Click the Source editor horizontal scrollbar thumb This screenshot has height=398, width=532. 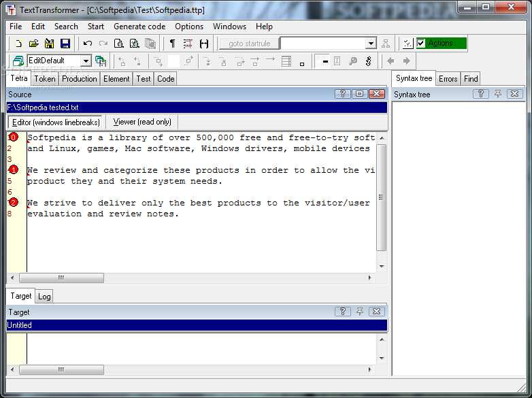pyautogui.click(x=61, y=278)
